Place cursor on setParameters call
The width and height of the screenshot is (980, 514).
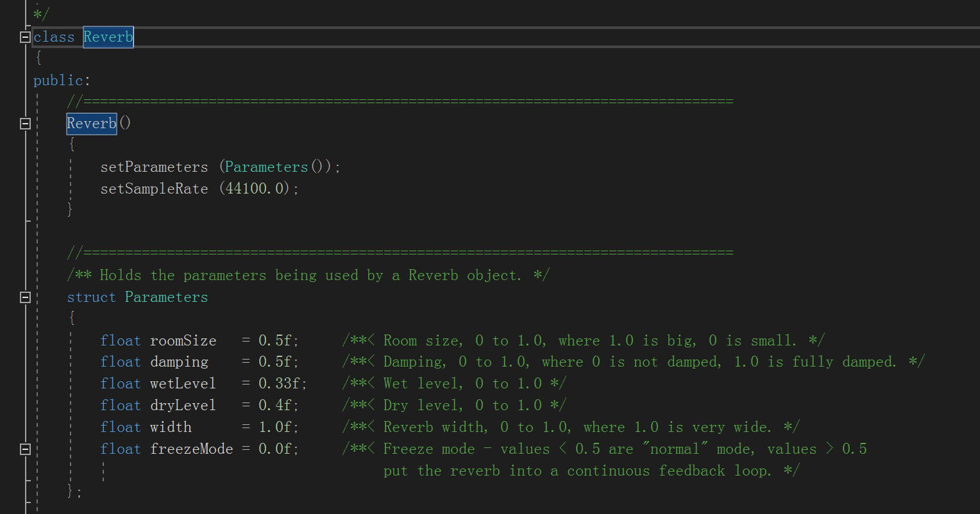tap(154, 167)
